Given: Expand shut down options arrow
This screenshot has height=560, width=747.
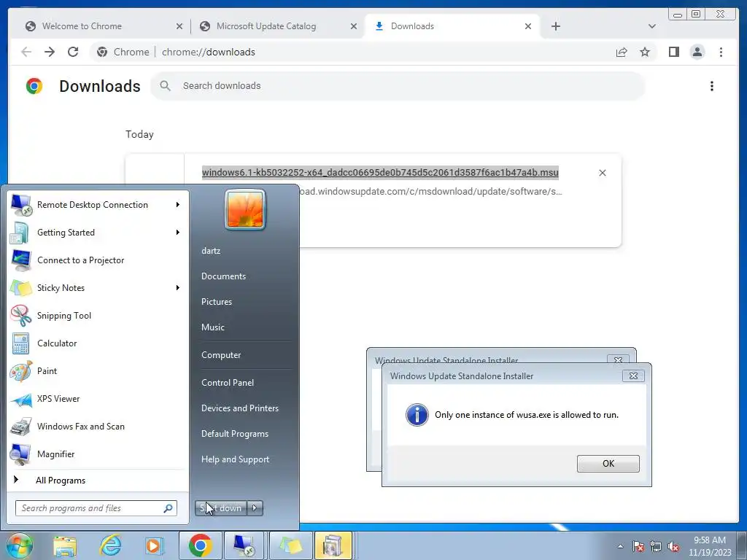Looking at the screenshot, I should 255,508.
